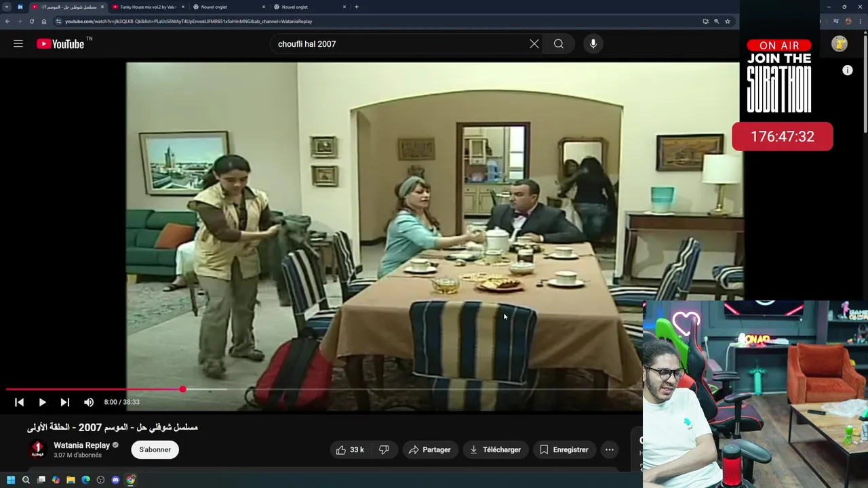Open more actions three-dot menu

610,449
